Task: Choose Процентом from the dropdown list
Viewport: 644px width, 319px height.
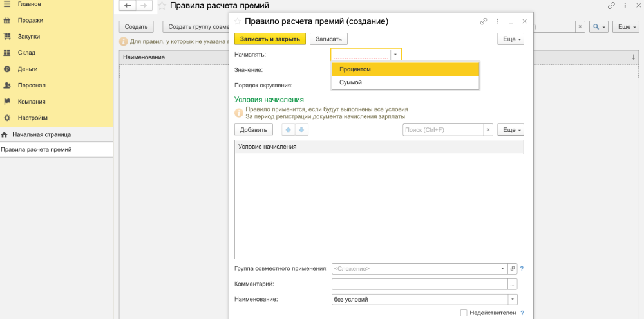Action: pos(405,69)
